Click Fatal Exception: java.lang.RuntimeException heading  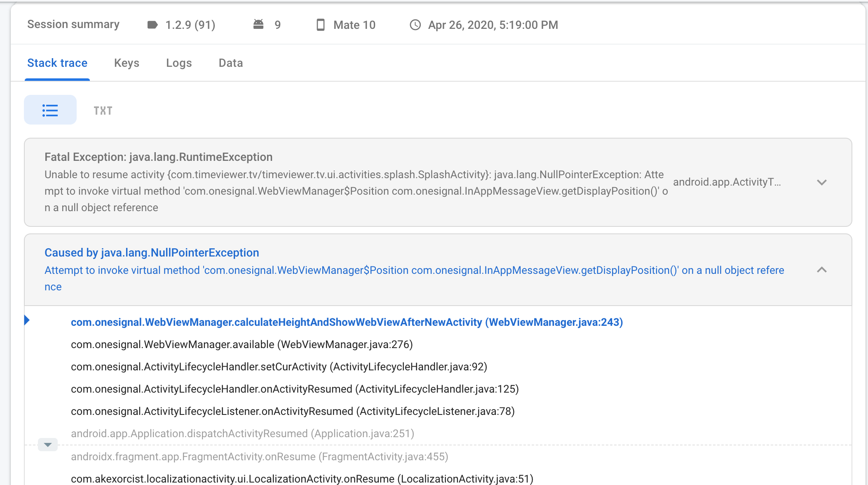tap(158, 157)
